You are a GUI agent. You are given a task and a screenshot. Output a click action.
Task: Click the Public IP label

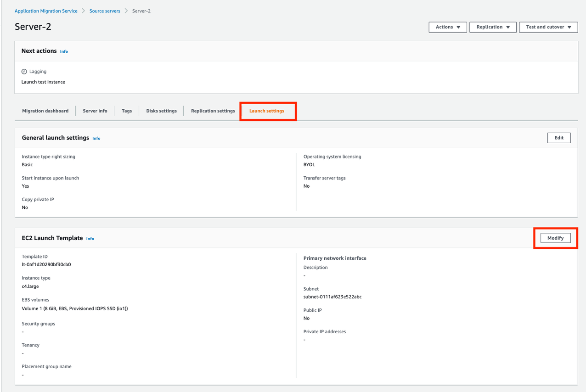[x=313, y=310]
